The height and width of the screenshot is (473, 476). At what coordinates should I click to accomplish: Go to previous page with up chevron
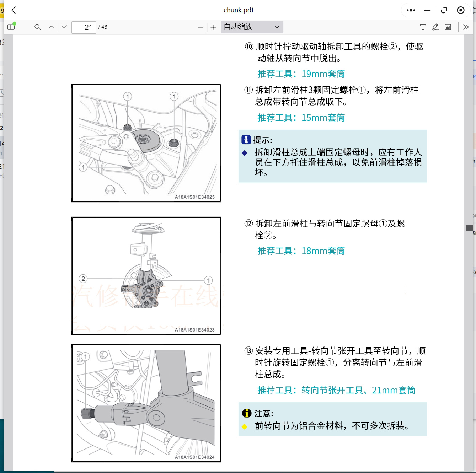coord(51,27)
